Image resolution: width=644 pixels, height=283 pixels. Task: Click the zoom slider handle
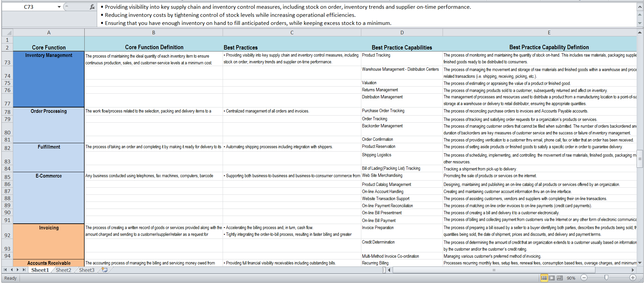tap(606, 278)
